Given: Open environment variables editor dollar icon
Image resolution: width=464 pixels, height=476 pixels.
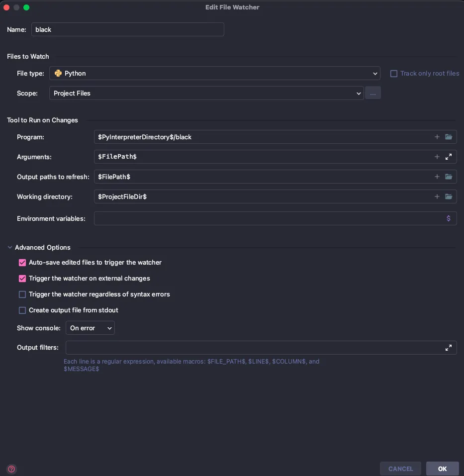Looking at the screenshot, I should (x=448, y=218).
